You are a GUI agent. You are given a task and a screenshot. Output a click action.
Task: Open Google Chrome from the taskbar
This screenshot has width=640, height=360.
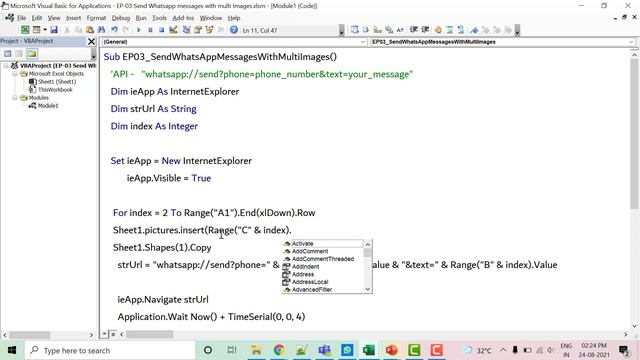tap(279, 350)
